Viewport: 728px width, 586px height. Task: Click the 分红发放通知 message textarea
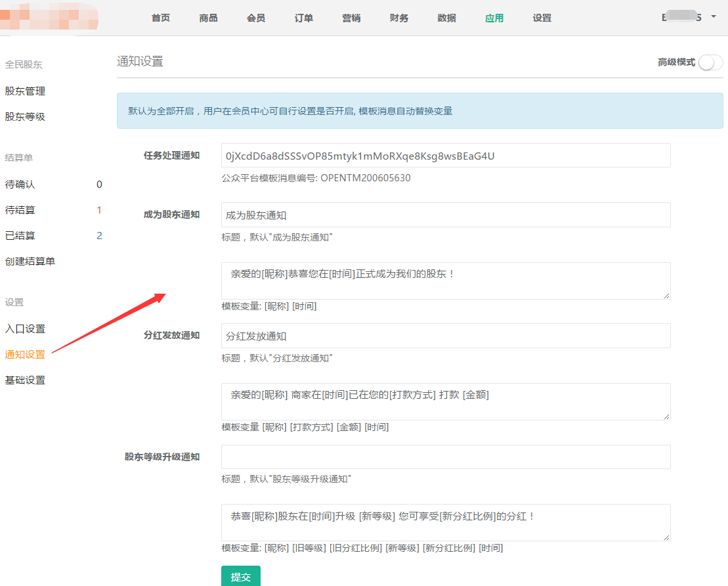click(446, 401)
